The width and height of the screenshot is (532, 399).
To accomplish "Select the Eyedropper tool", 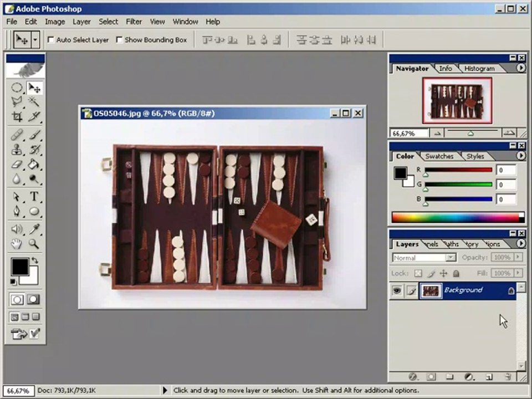I will pos(34,229).
